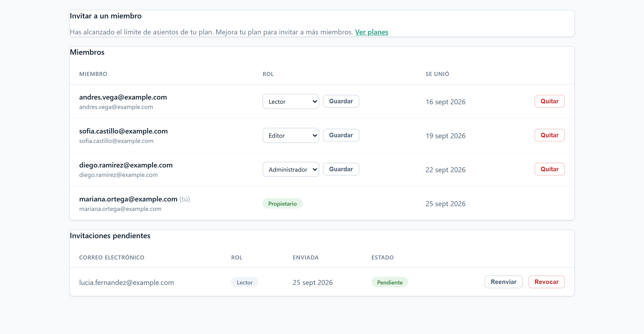Click the ESTADO column header
This screenshot has width=644, height=334.
coord(383,257)
